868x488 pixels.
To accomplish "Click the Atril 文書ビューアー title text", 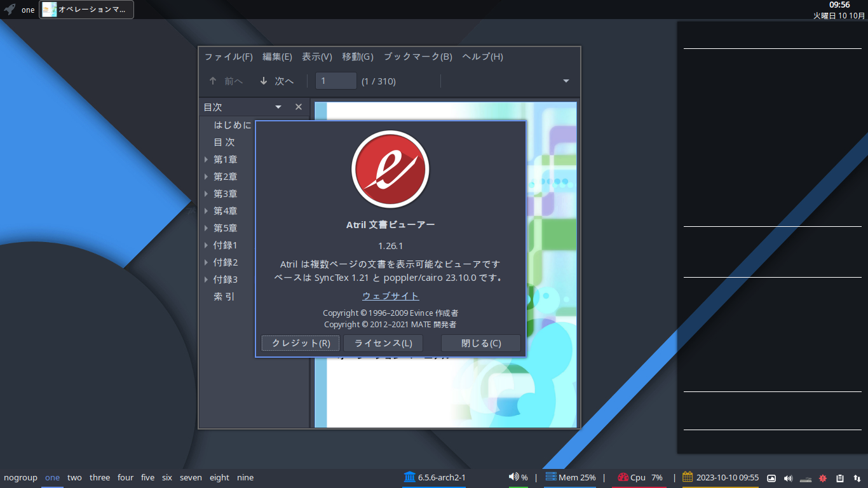I will click(391, 225).
